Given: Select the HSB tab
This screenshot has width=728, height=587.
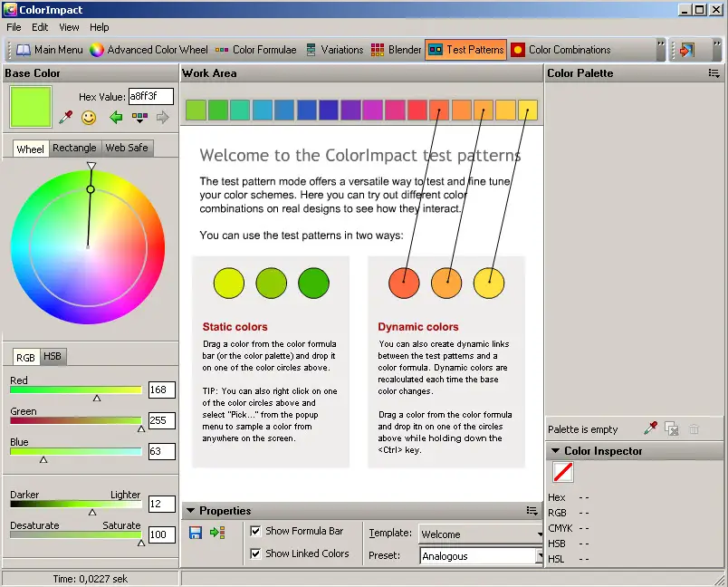Looking at the screenshot, I should coord(53,356).
